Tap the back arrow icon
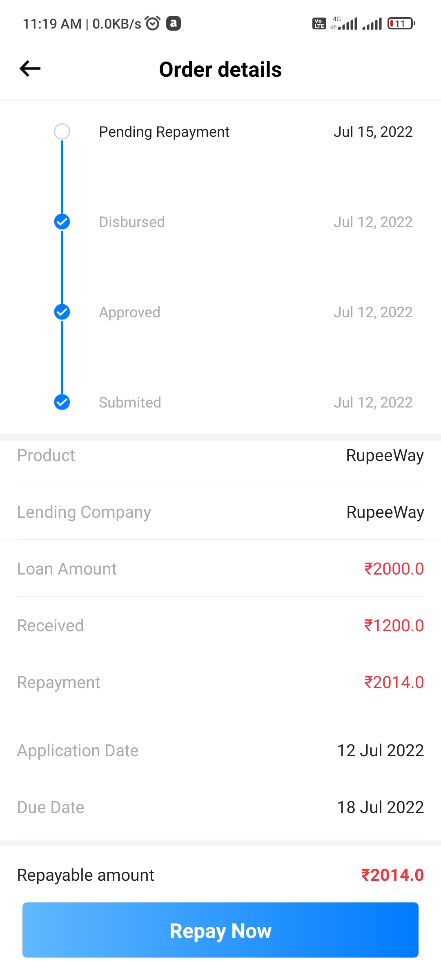The width and height of the screenshot is (441, 980). [x=30, y=69]
